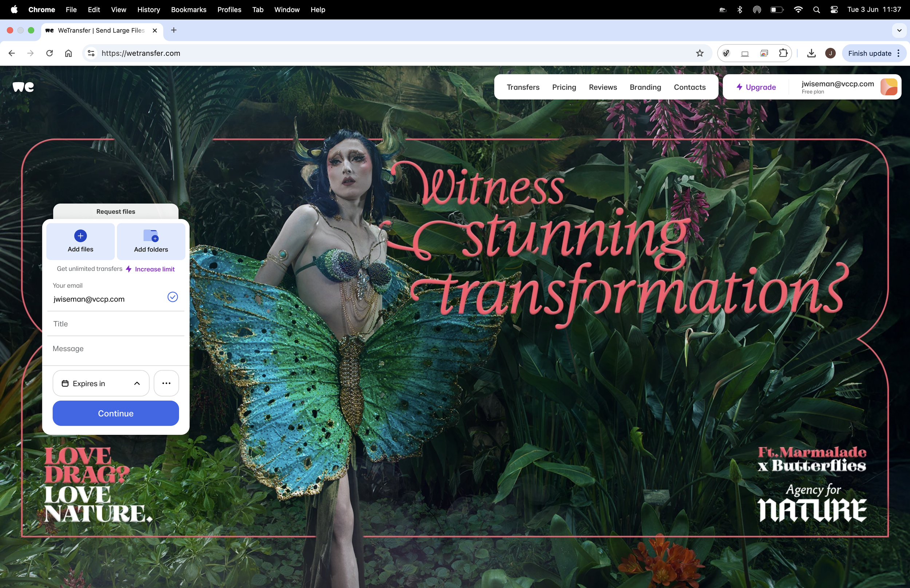Open tab search chevron in tab strip
Screen dimensions: 910x588
click(x=899, y=31)
